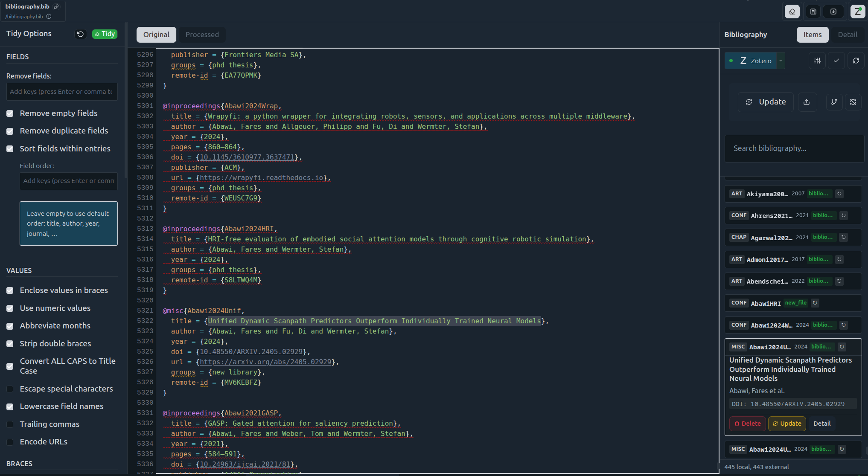Expand the Agarwal202 CHAP entry
The height and width of the screenshot is (476, 868).
click(793, 238)
